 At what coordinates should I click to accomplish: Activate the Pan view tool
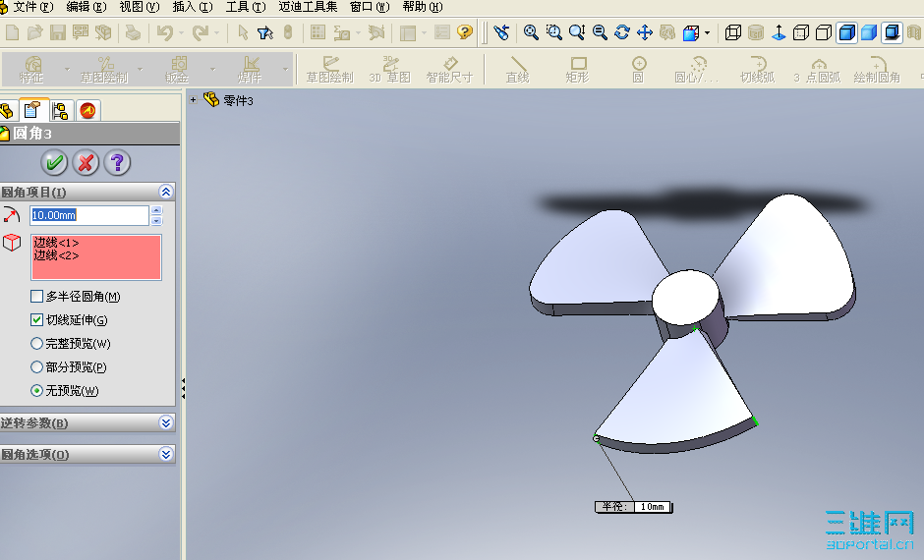[645, 32]
